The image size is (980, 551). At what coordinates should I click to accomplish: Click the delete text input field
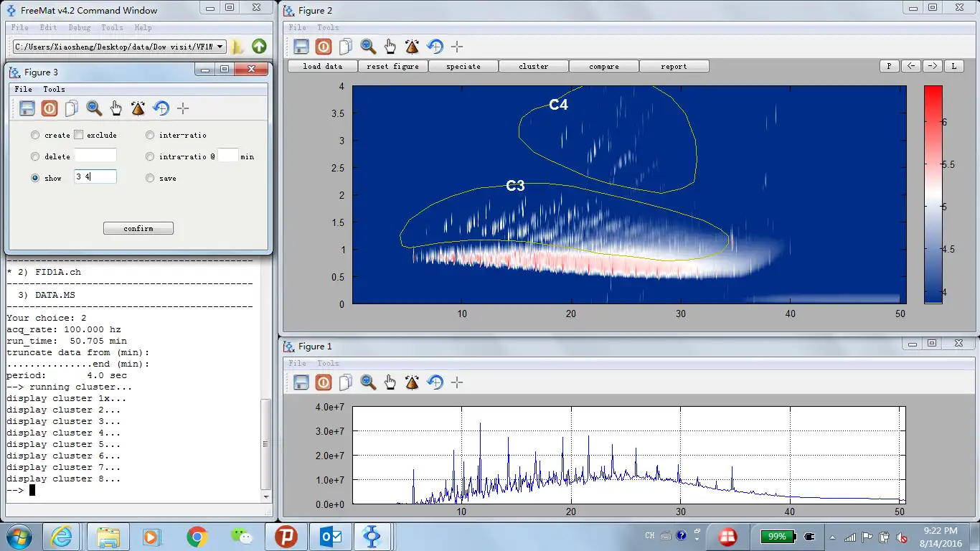tap(95, 155)
